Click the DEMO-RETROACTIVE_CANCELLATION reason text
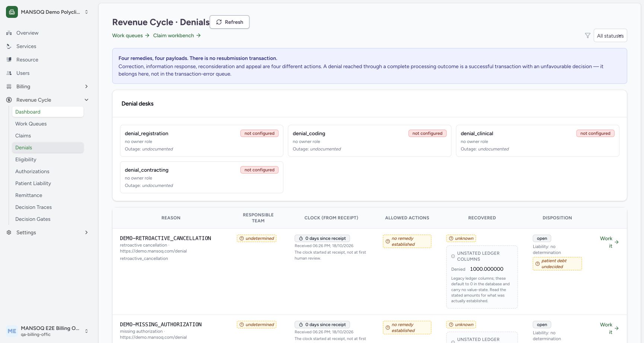 tap(165, 238)
